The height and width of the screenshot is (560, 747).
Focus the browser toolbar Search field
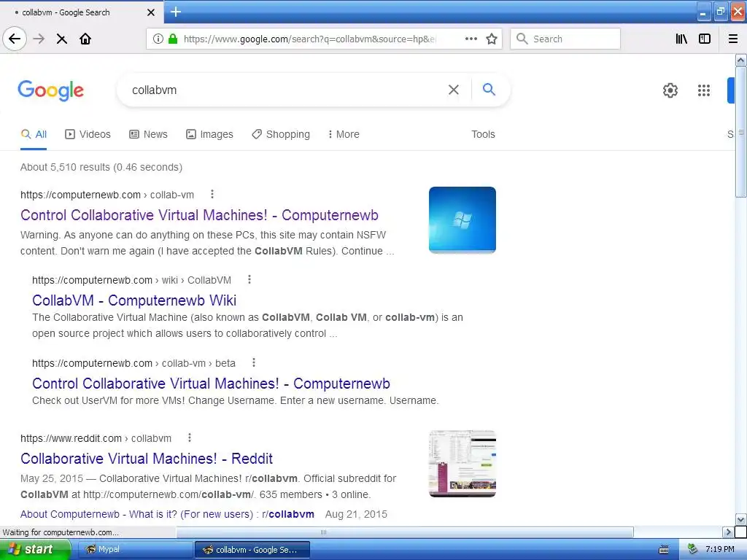[x=565, y=39]
